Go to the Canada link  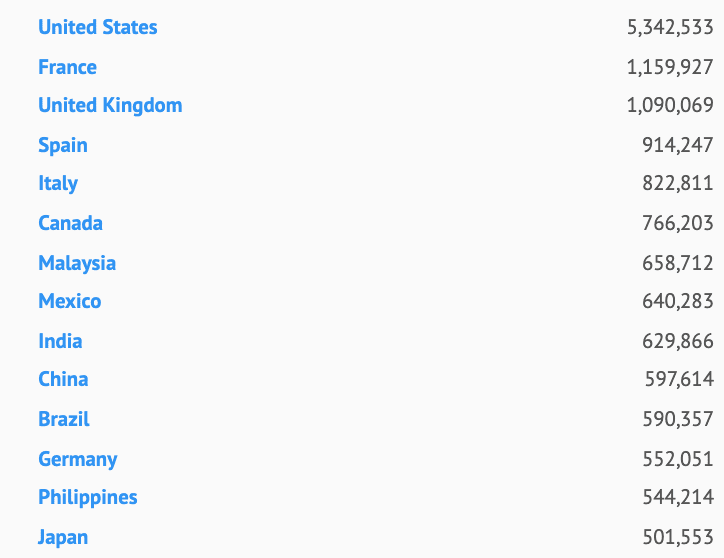(70, 223)
